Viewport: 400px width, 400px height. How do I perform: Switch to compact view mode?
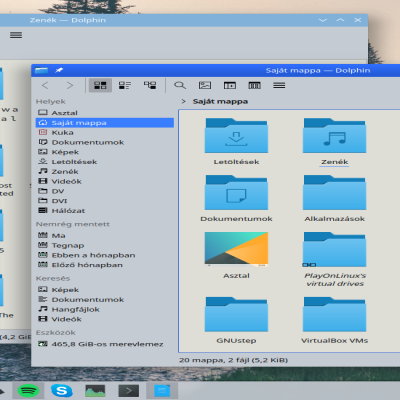(125, 85)
